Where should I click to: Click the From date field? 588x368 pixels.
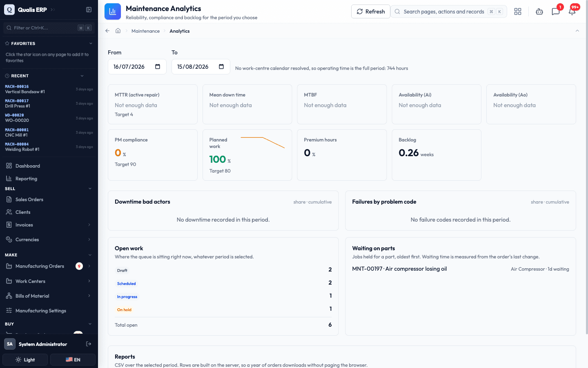(x=137, y=67)
